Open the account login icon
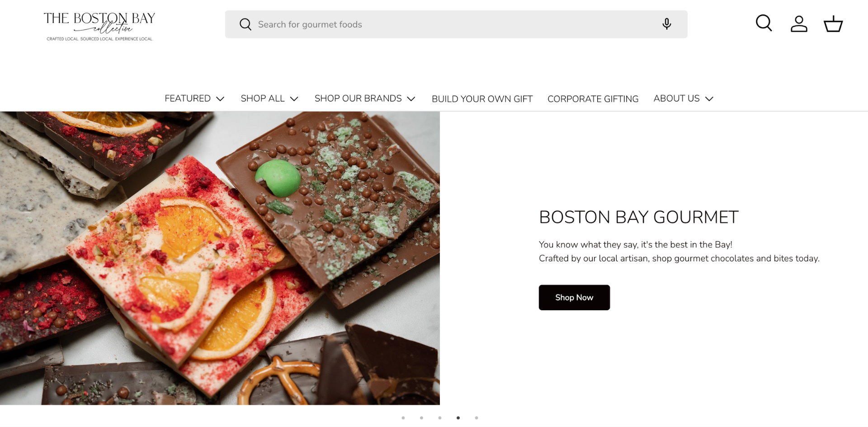The image size is (868, 427). click(799, 24)
